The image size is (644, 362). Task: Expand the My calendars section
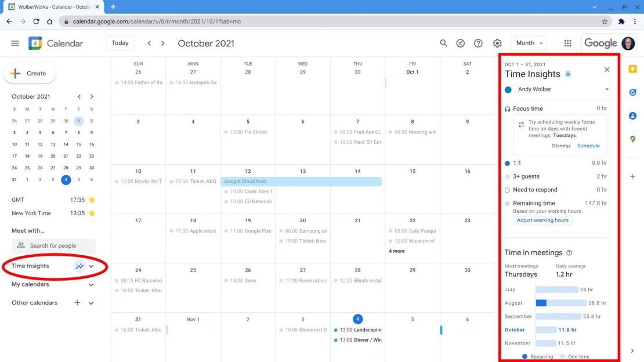tap(91, 285)
